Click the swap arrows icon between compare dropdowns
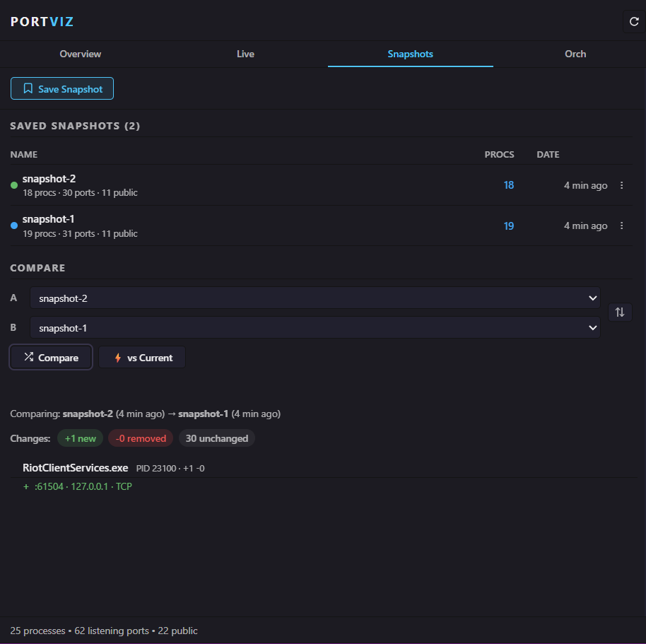 tap(620, 312)
